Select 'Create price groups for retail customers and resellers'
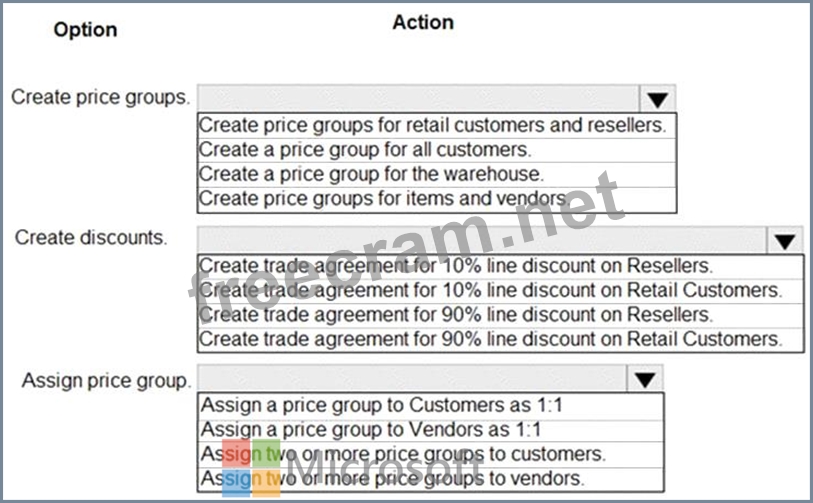Screen dimensions: 813x503 pos(432,126)
